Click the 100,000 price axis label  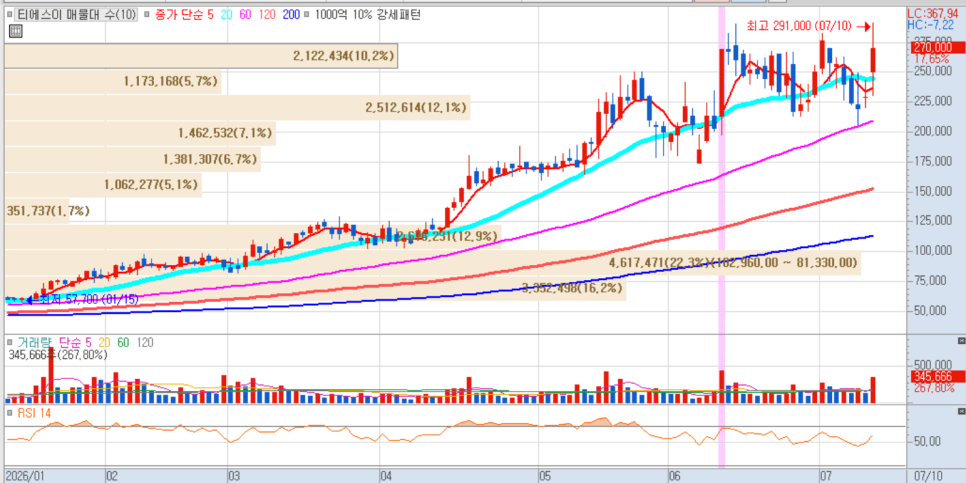(933, 250)
